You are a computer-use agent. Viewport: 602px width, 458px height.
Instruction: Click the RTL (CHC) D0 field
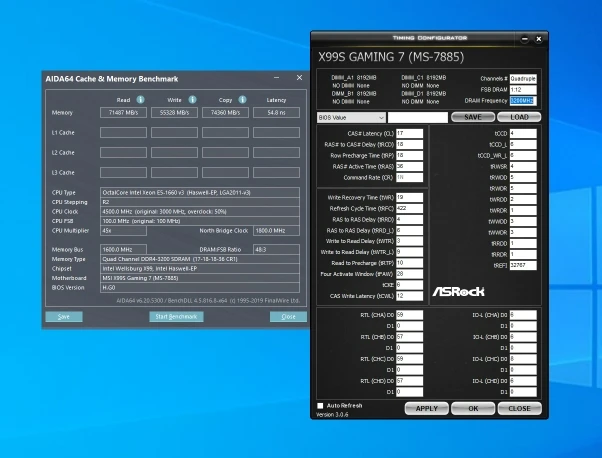tap(409, 359)
